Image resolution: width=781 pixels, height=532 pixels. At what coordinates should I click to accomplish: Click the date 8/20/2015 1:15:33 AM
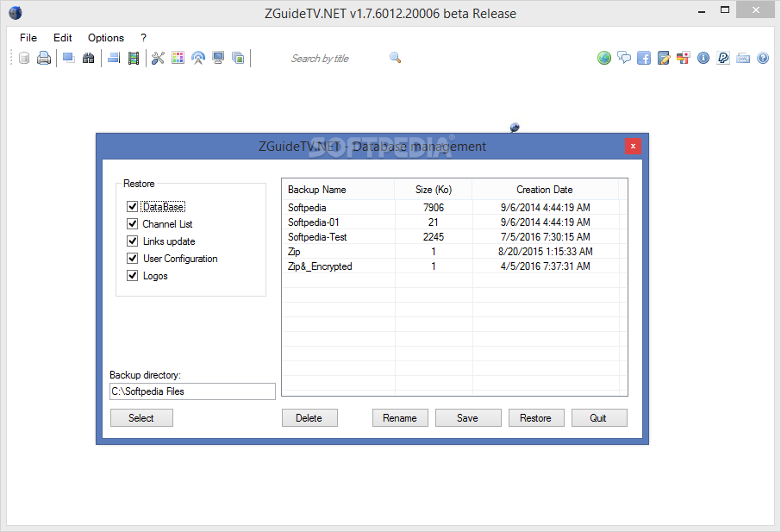coord(546,252)
